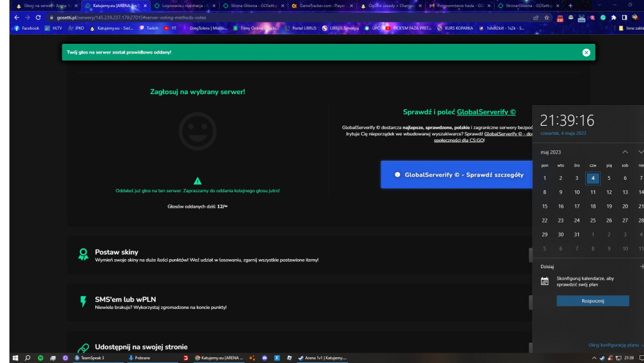Switch to the GameTracker.com tab
This screenshot has height=363, width=644.
pyautogui.click(x=322, y=6)
